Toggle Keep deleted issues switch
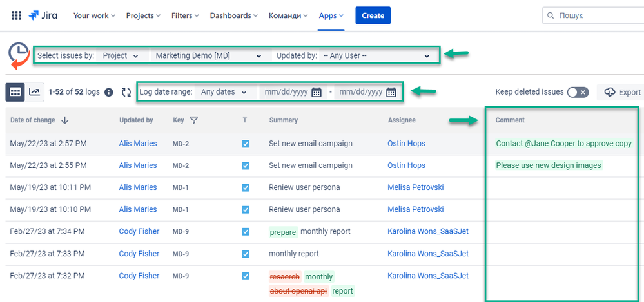This screenshot has width=644, height=302. (x=578, y=92)
